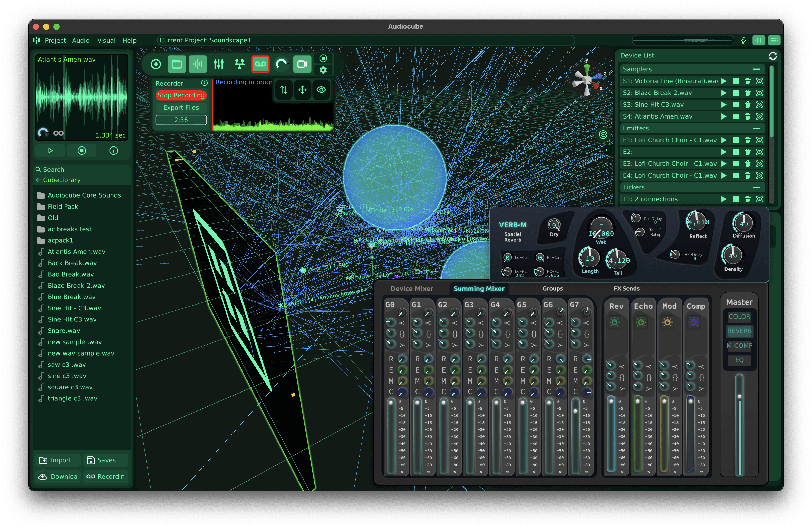This screenshot has height=529, width=812.
Task: Open the Help menu
Action: pos(129,40)
